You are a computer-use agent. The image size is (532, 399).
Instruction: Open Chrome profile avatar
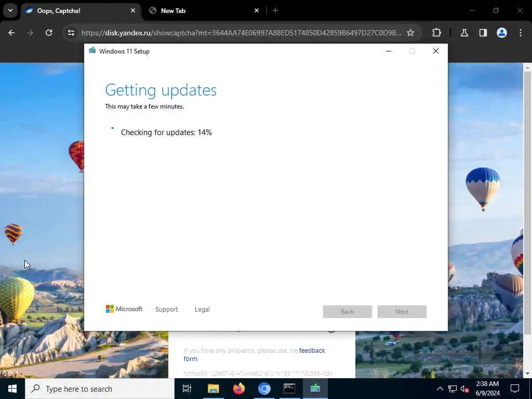pos(502,33)
